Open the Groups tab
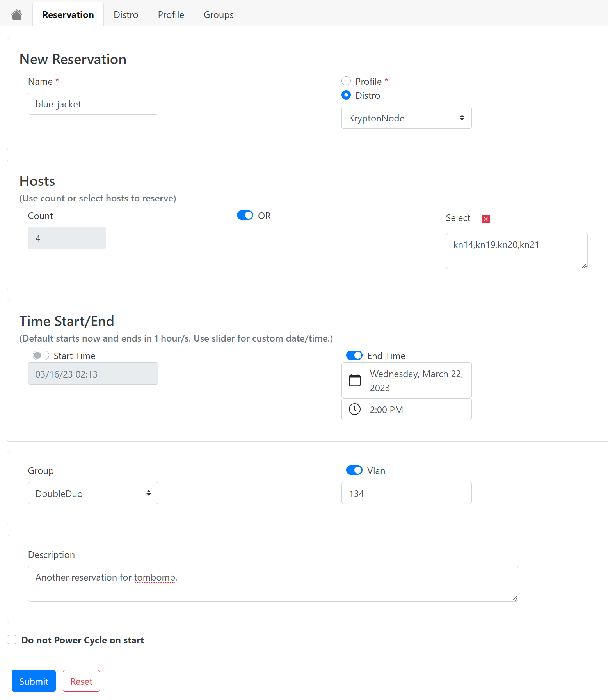Viewport: 608px width, 700px height. tap(218, 15)
